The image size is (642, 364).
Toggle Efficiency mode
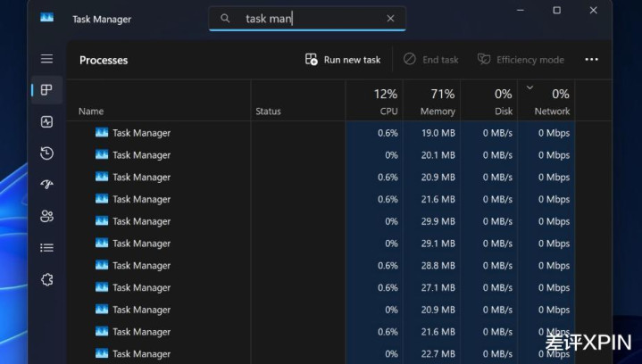click(x=521, y=60)
